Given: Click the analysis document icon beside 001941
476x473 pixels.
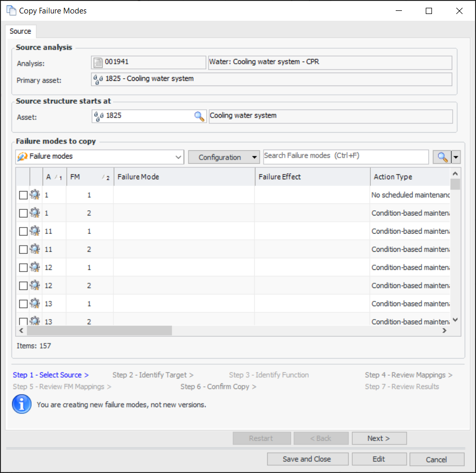Looking at the screenshot, I should click(x=98, y=62).
